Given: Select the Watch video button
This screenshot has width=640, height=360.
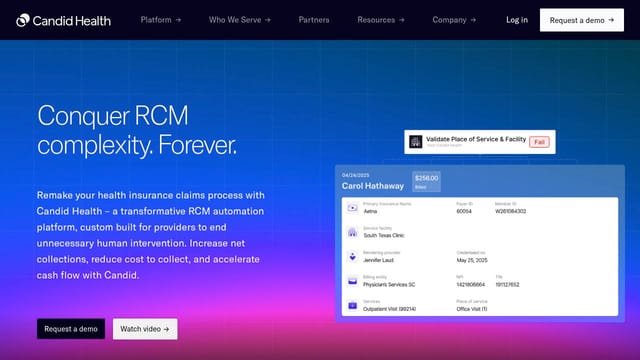Looking at the screenshot, I should tap(145, 329).
